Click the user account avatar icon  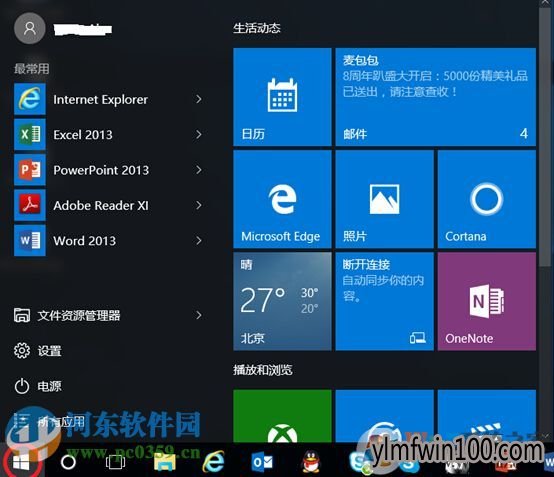coord(30,28)
